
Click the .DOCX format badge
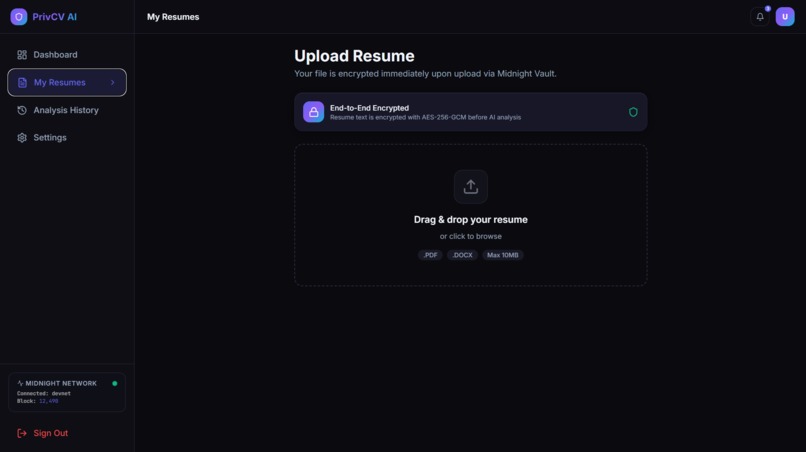point(462,255)
